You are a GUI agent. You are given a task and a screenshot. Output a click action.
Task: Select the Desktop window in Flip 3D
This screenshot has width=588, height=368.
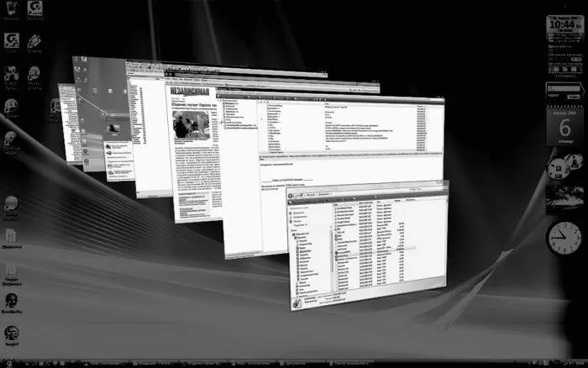click(101, 113)
